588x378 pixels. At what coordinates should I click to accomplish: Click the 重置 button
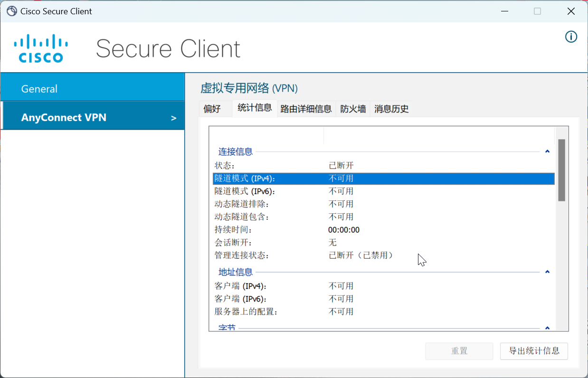pos(459,351)
